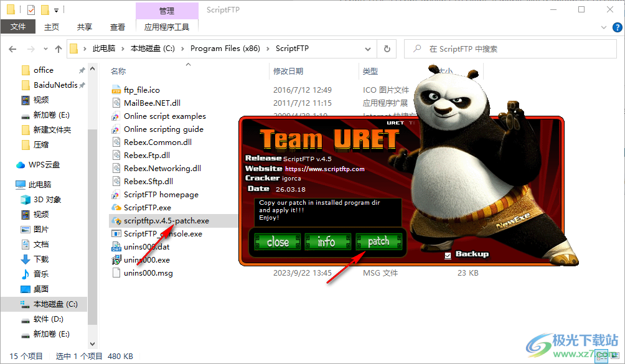Image resolution: width=625 pixels, height=364 pixels.
Task: Open 音乐 music folder in sidebar
Action: pos(35,274)
